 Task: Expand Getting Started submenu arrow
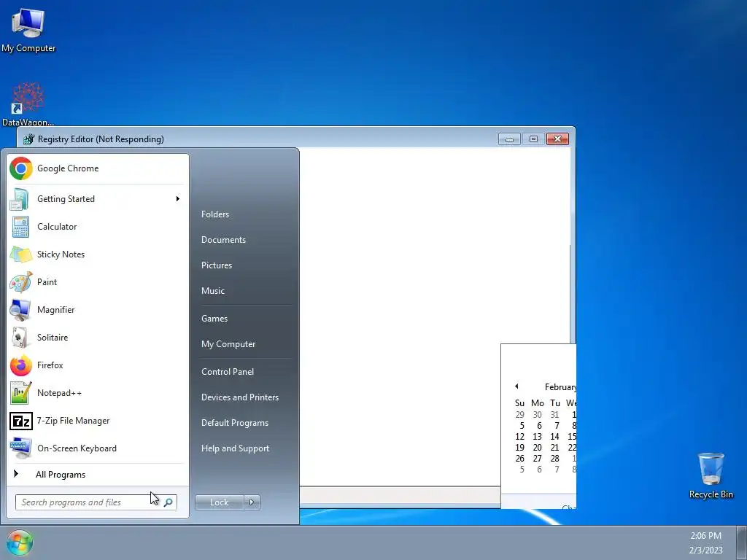click(x=178, y=198)
